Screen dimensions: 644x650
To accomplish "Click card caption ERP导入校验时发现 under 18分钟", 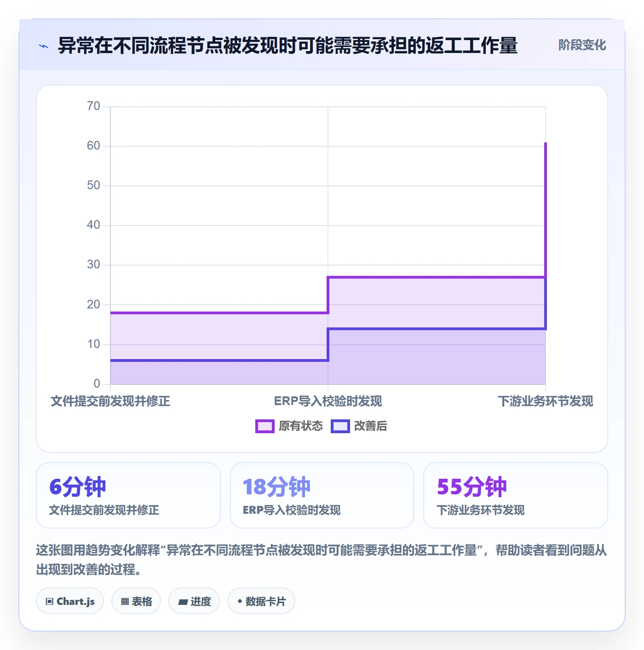I will point(292,510).
